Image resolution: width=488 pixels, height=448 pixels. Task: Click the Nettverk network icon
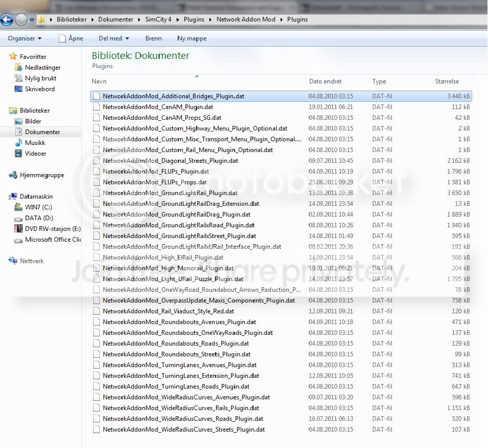(13, 261)
